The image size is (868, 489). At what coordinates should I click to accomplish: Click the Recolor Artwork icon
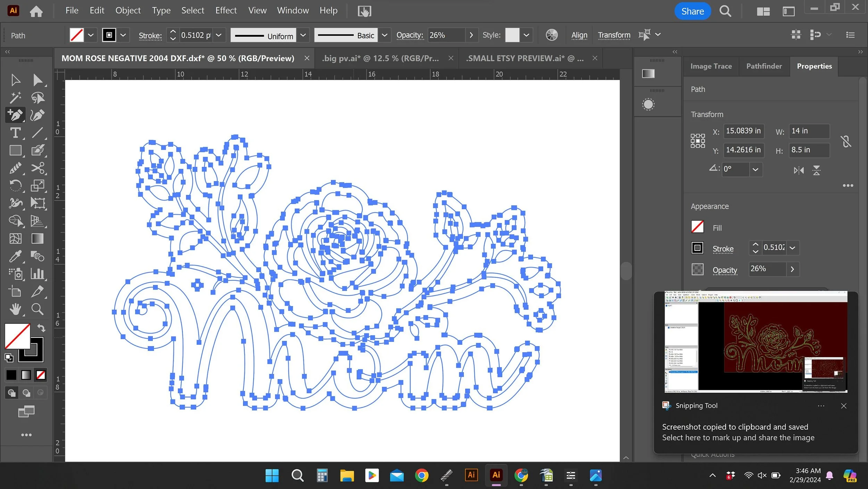click(x=551, y=35)
